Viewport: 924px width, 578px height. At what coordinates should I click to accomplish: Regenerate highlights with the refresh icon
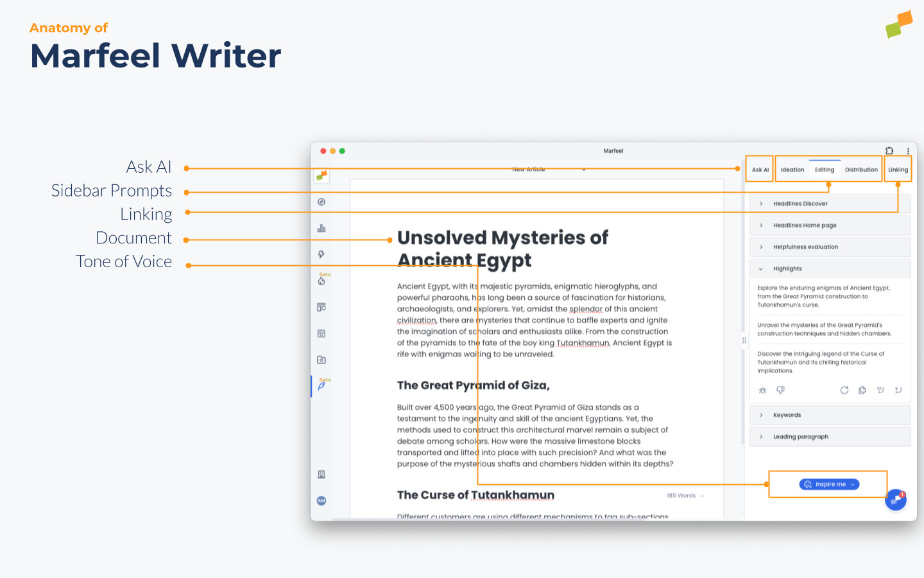coord(844,390)
